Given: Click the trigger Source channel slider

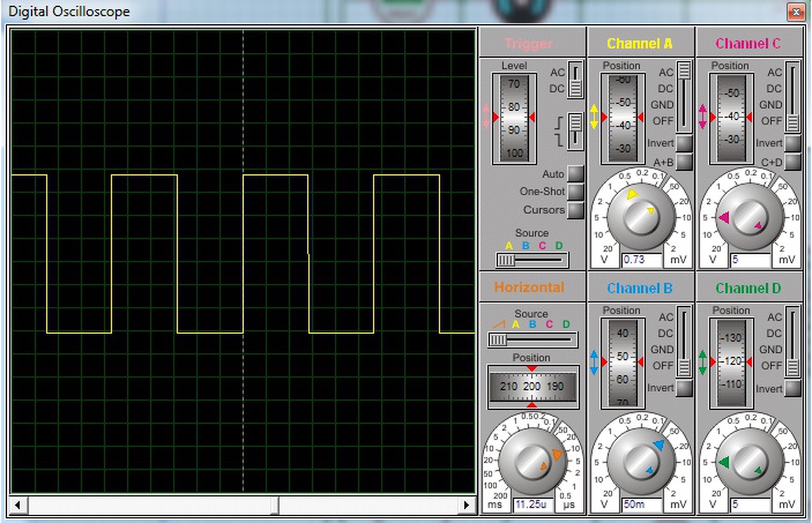Looking at the screenshot, I should pyautogui.click(x=532, y=260).
